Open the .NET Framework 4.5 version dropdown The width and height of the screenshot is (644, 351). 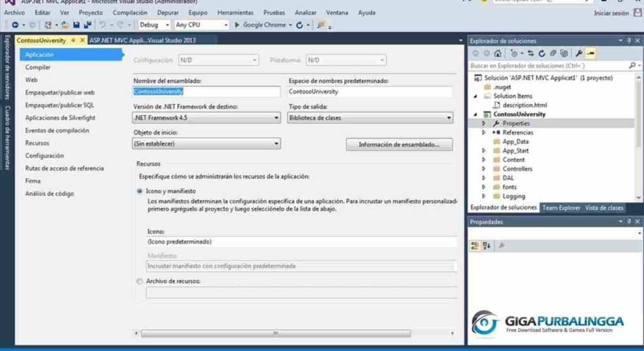(x=206, y=118)
